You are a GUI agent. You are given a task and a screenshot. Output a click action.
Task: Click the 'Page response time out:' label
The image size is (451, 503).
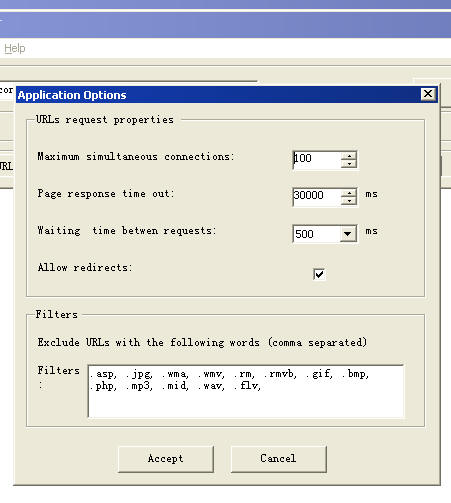(106, 193)
